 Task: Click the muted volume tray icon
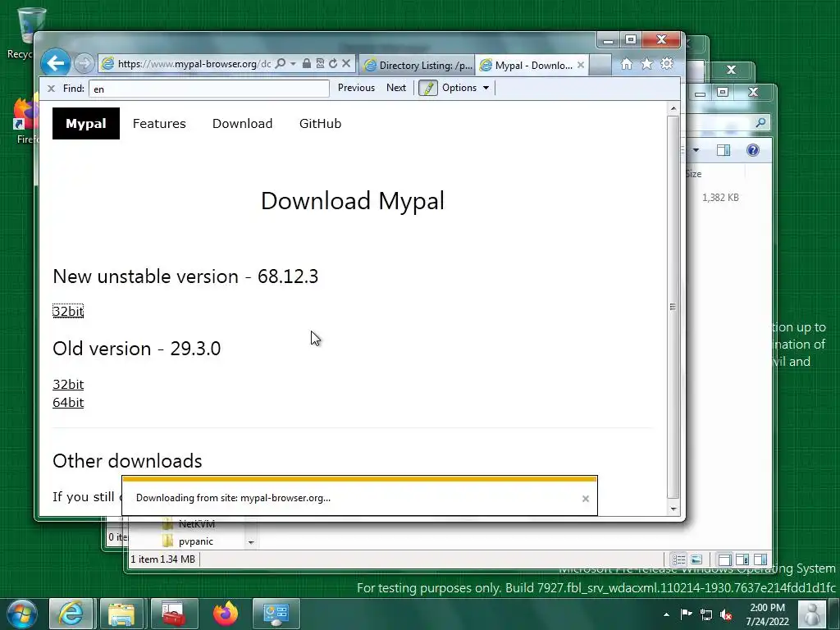726,614
